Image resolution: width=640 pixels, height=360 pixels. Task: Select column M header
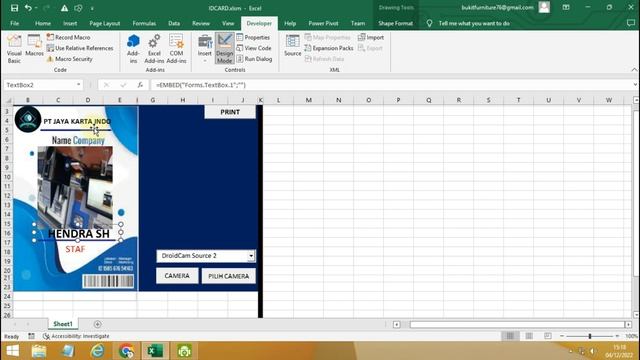click(309, 100)
